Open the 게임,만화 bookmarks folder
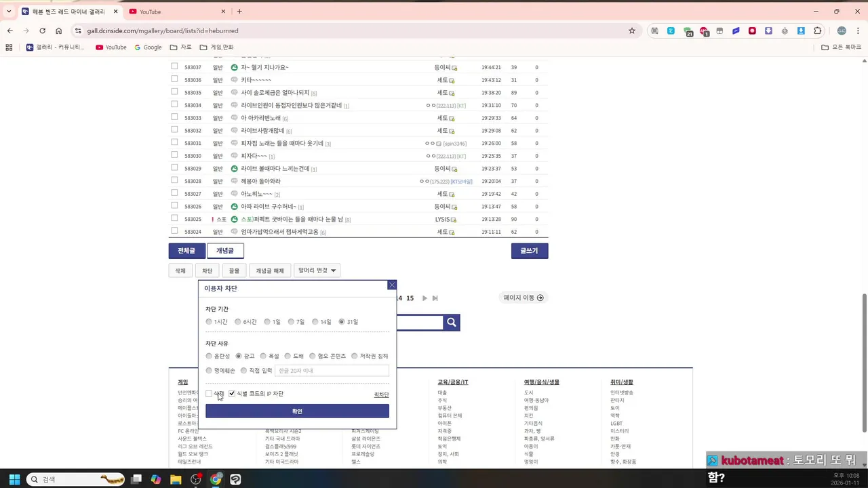This screenshot has width=868, height=488. click(x=217, y=47)
